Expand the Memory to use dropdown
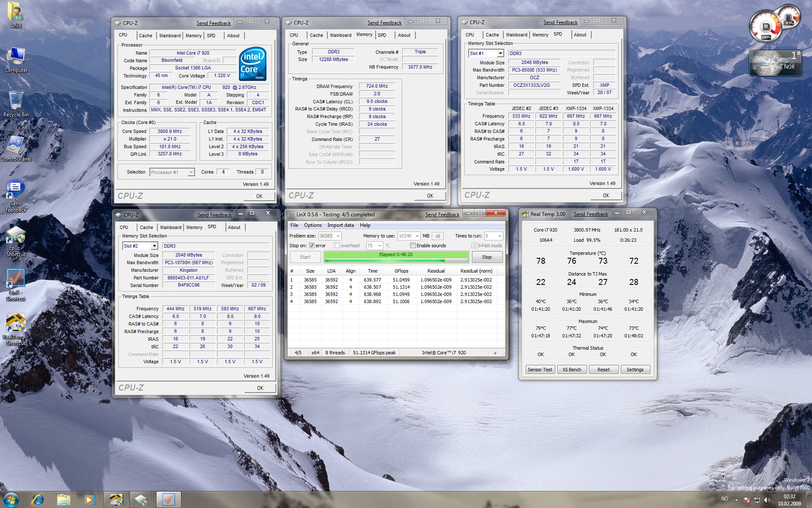Image resolution: width=812 pixels, height=508 pixels. [x=417, y=236]
